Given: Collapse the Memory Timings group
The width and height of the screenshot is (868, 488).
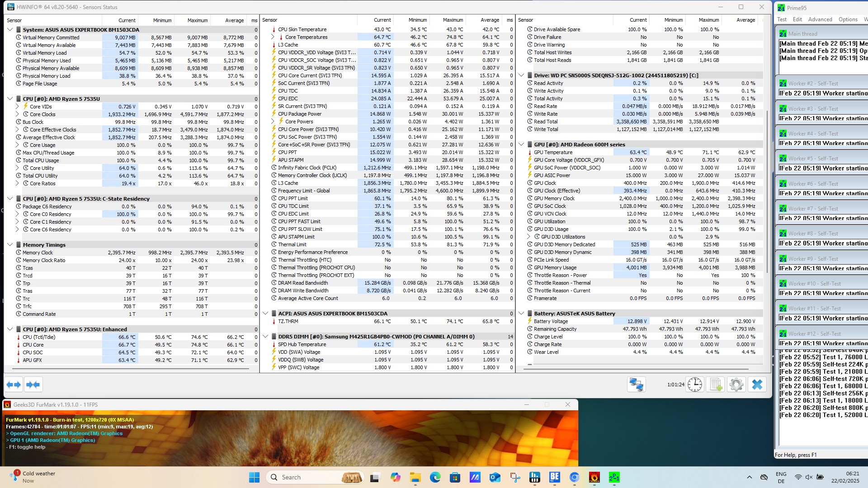Looking at the screenshot, I should coord(10,245).
